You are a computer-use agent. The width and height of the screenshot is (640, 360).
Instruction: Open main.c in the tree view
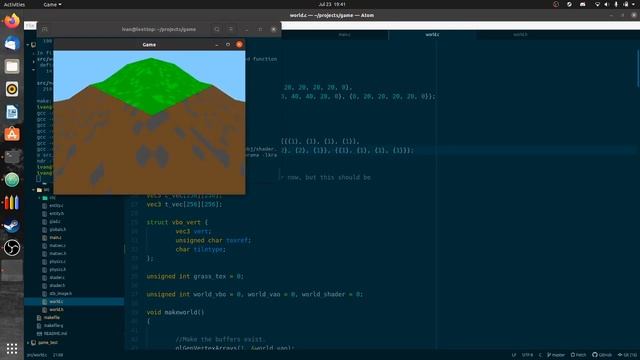[55, 238]
